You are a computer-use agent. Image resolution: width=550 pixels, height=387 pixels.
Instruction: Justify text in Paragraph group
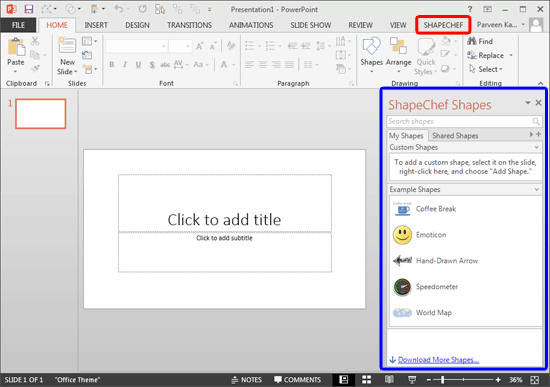coord(289,65)
